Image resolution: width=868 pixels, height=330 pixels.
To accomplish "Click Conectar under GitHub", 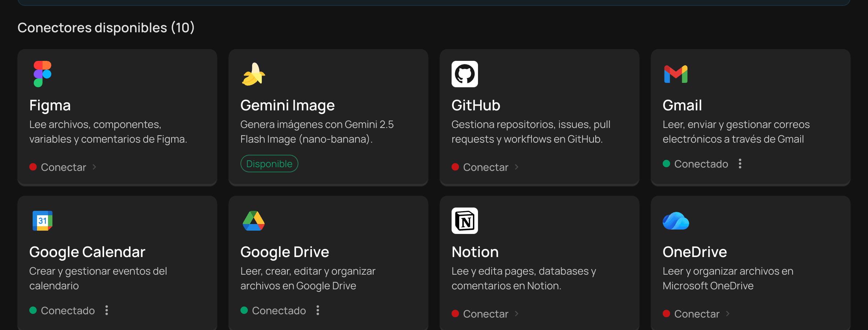I will pos(486,167).
